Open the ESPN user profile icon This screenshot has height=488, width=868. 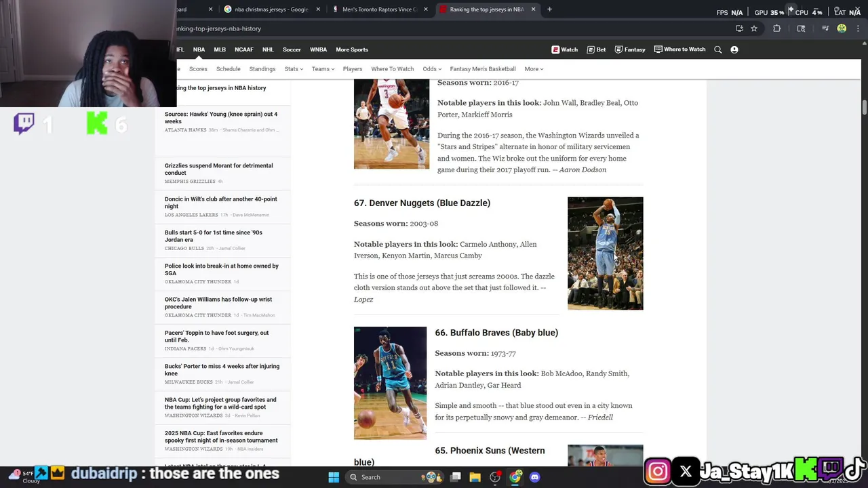pos(734,49)
